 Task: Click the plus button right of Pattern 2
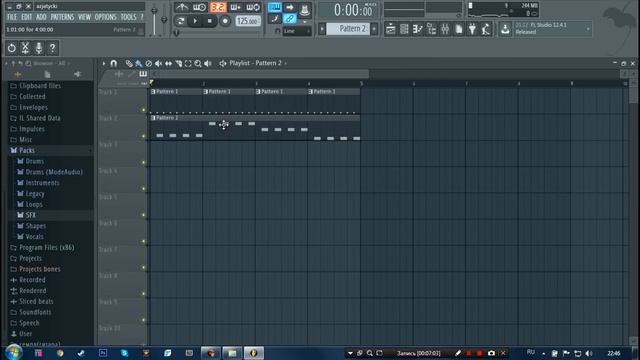point(374,29)
